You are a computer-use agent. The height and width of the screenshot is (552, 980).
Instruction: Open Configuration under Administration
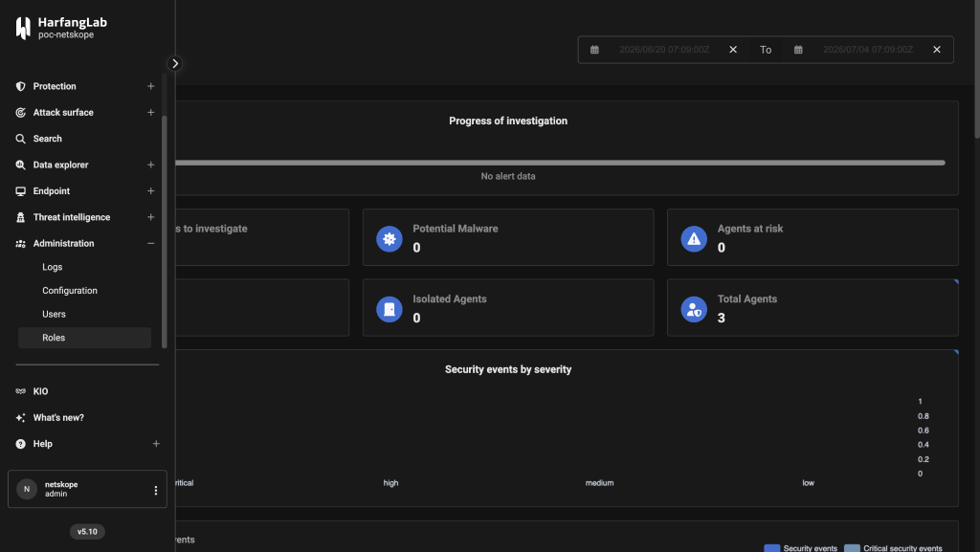85,291
